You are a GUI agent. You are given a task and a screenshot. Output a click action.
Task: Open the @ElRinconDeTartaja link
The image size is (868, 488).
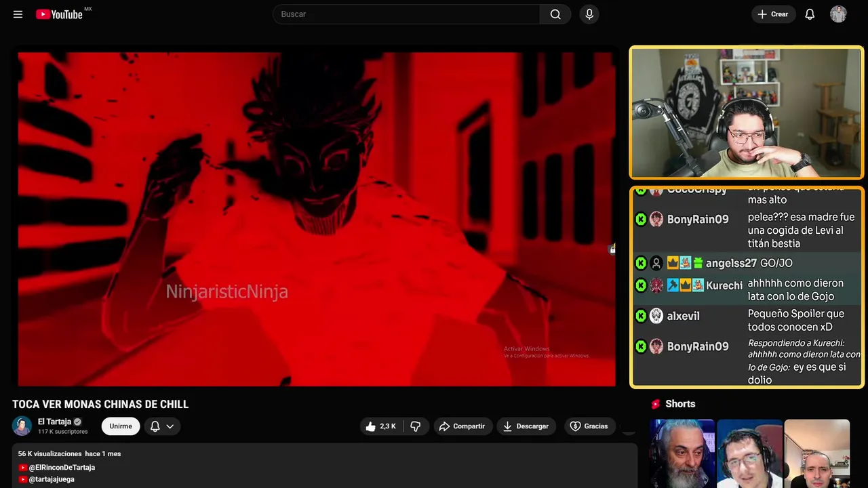62,468
